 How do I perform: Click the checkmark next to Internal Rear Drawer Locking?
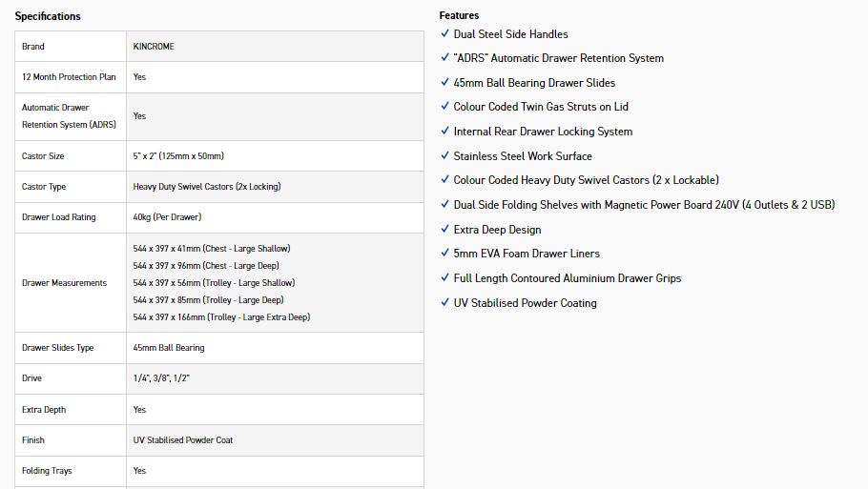[x=444, y=132]
